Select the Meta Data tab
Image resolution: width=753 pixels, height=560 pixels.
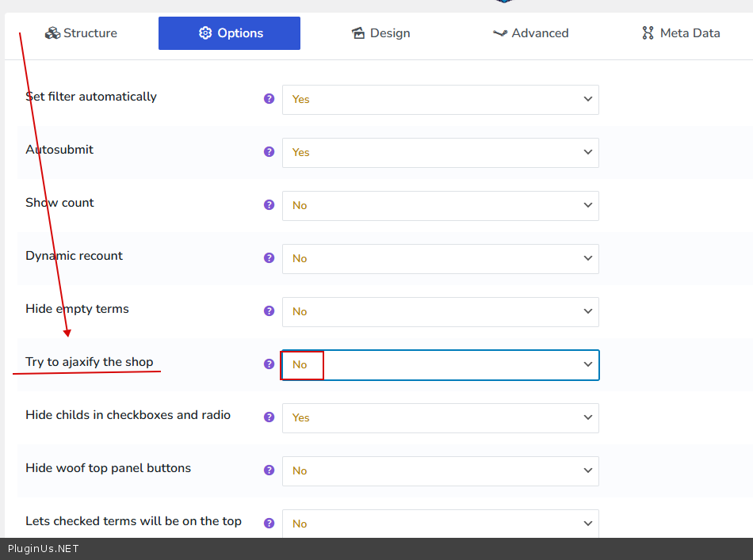point(681,33)
